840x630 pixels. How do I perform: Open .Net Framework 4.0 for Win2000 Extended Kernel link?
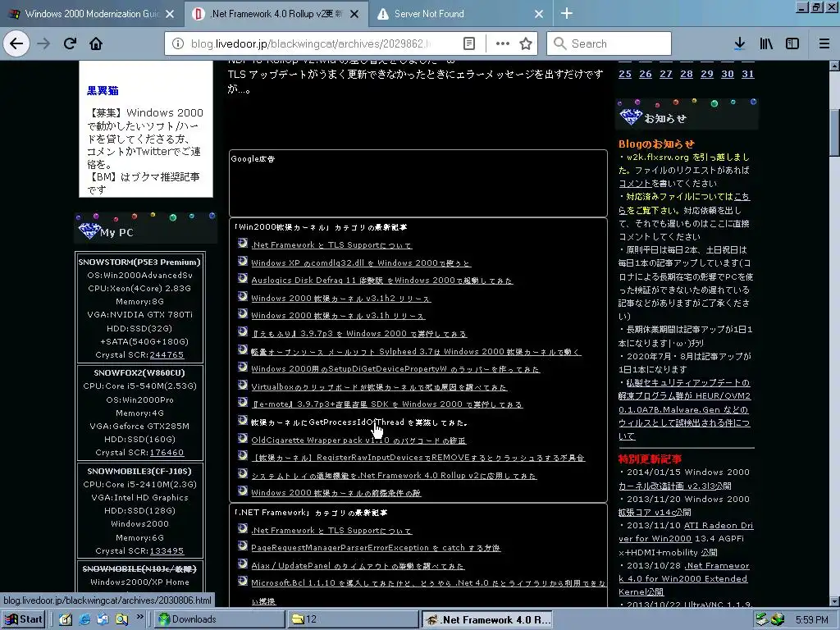click(684, 578)
